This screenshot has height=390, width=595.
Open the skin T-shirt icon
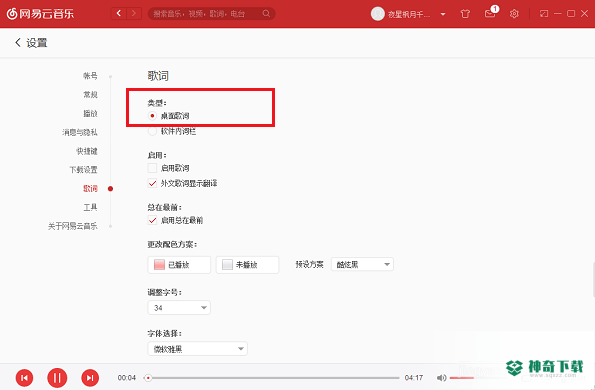465,14
